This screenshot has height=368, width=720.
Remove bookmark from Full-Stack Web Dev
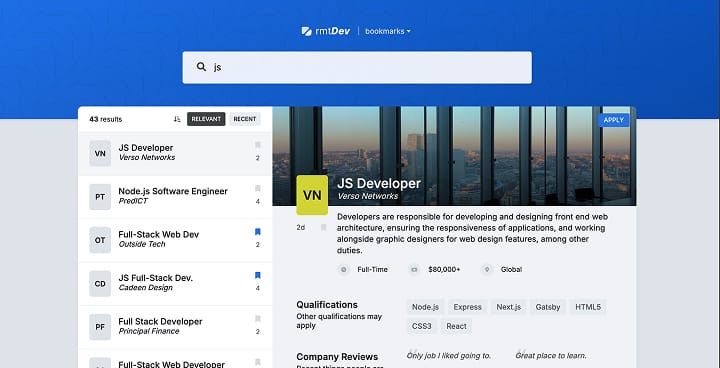click(x=258, y=232)
